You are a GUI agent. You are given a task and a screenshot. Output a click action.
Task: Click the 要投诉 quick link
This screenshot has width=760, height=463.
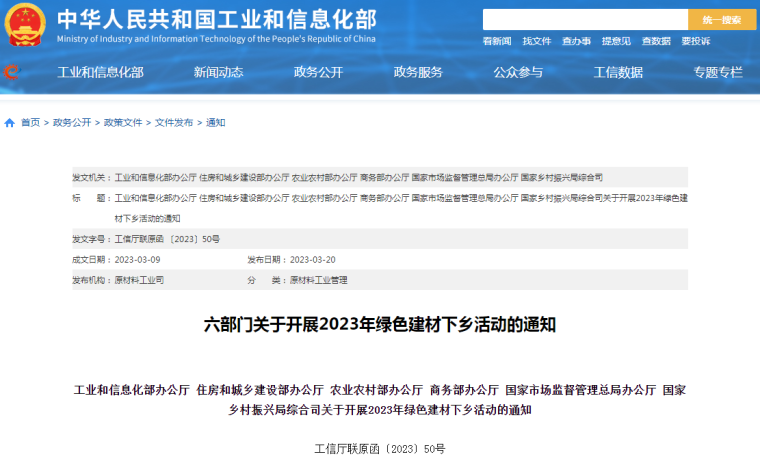coord(696,41)
